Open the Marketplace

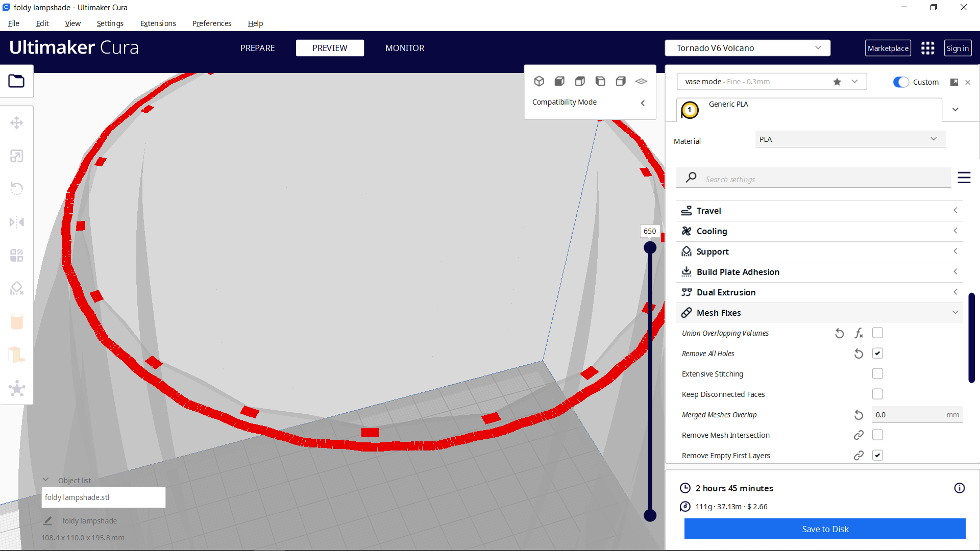click(888, 48)
